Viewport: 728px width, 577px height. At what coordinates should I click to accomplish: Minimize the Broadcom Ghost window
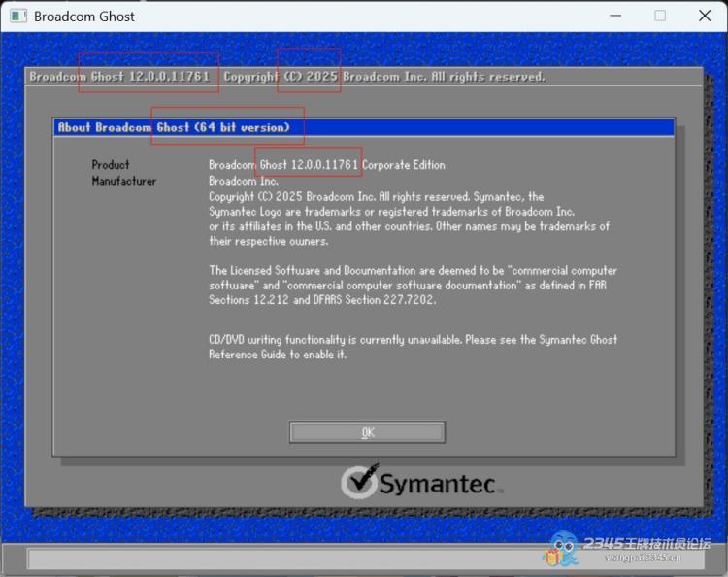click(614, 16)
